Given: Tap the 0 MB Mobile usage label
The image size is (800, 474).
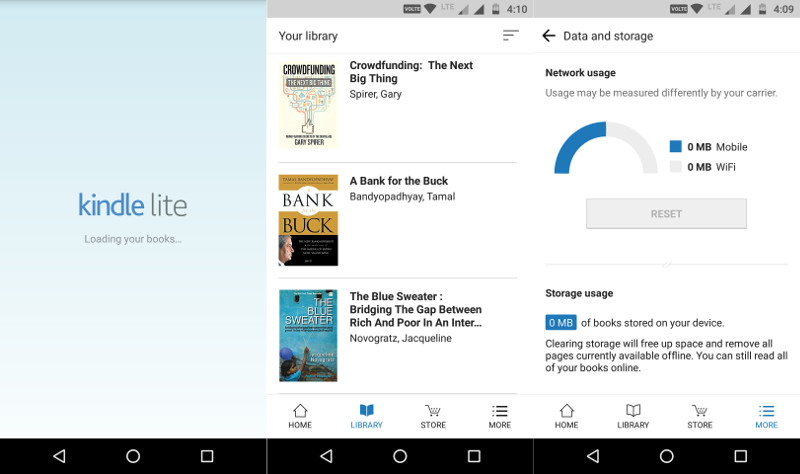Looking at the screenshot, I should pyautogui.click(x=717, y=147).
